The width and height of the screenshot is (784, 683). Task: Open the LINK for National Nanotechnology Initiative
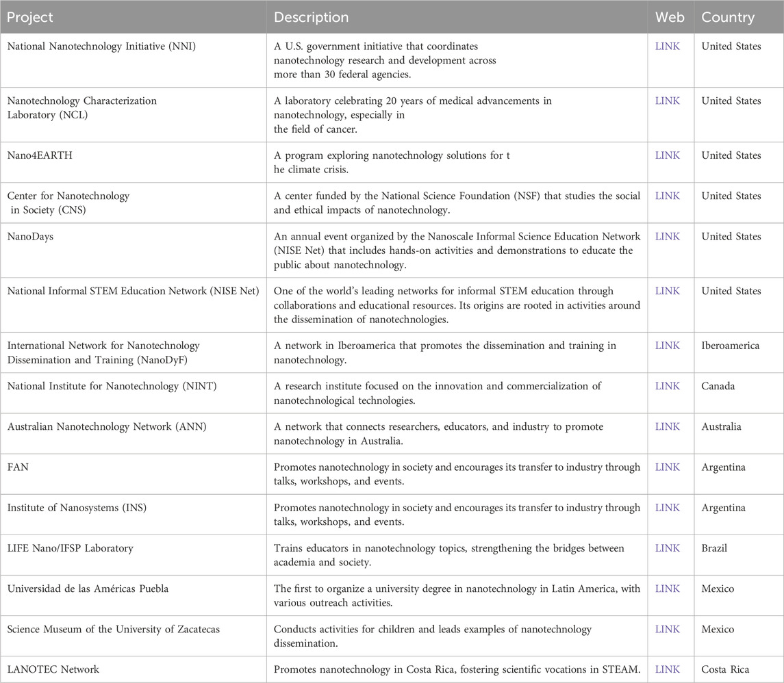668,47
